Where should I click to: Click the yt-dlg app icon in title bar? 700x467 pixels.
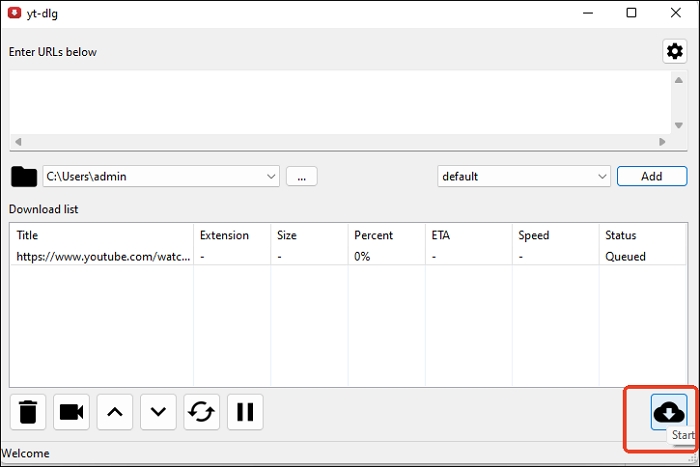click(x=14, y=13)
